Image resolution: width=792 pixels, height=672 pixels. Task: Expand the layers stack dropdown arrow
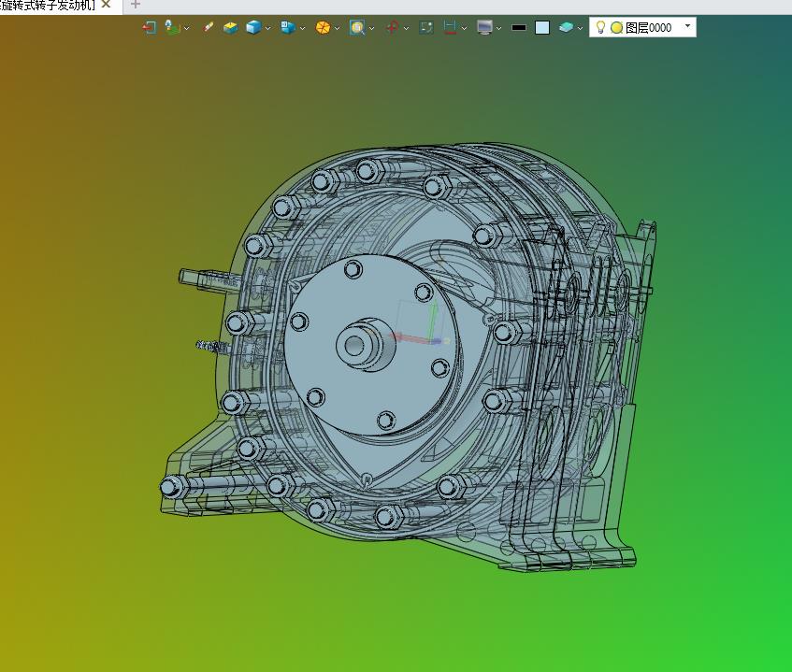580,28
